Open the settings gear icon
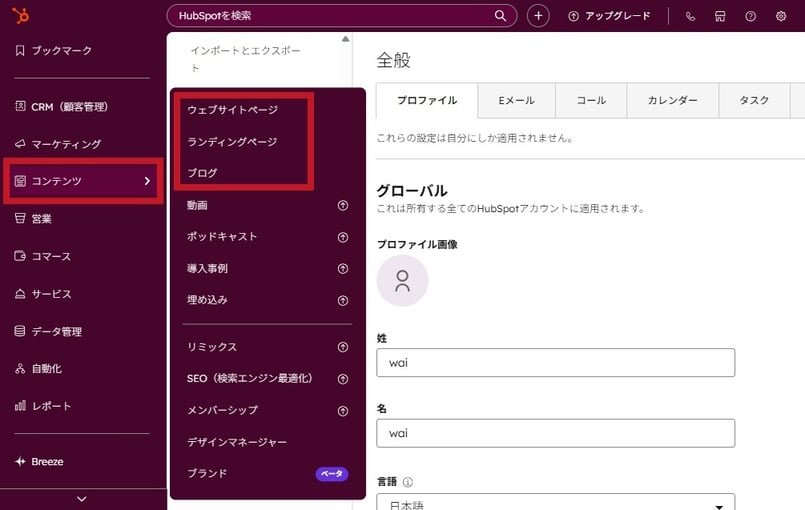Screen dimensions: 805x510 [781, 16]
